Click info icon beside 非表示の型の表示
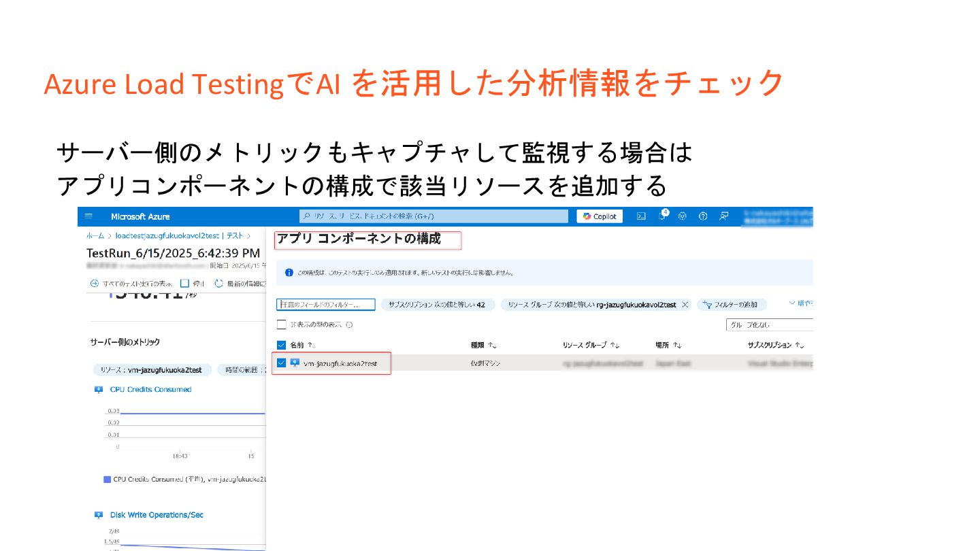 [349, 324]
